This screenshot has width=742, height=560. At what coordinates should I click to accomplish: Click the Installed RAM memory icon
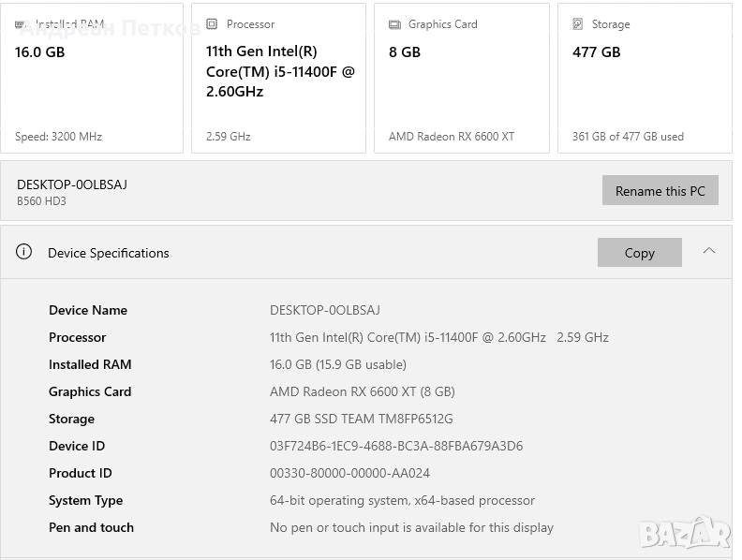(x=20, y=24)
